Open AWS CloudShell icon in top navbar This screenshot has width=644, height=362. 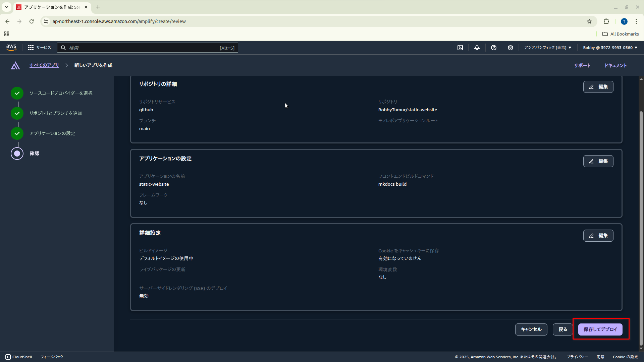coord(460,48)
